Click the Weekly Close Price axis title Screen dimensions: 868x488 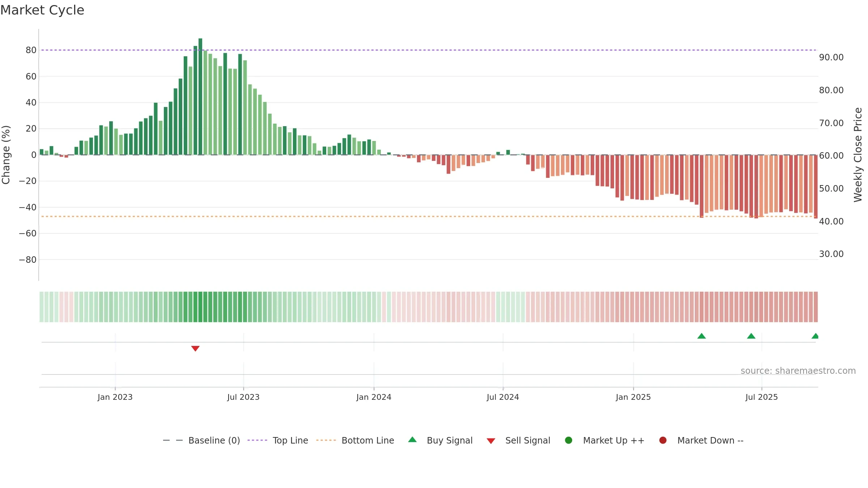858,155
